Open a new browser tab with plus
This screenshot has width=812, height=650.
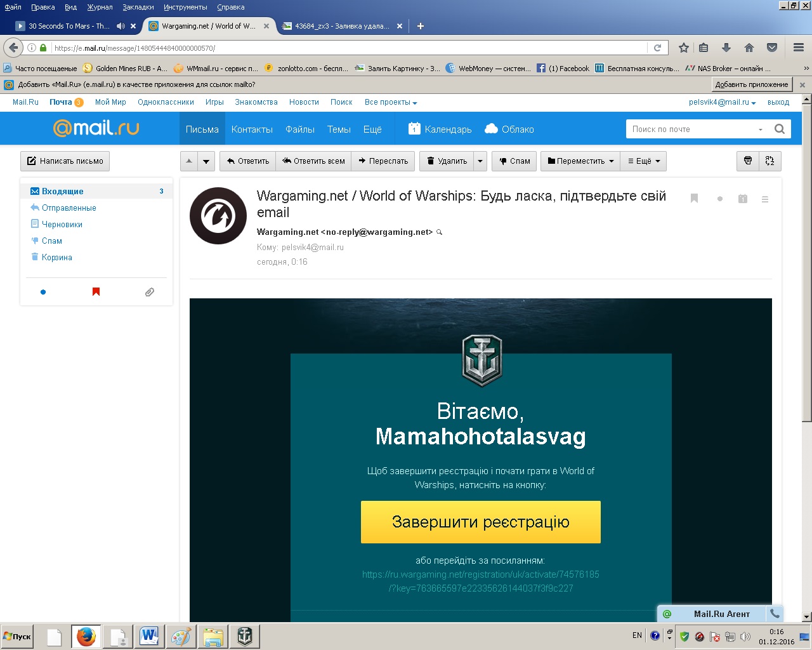tap(421, 26)
